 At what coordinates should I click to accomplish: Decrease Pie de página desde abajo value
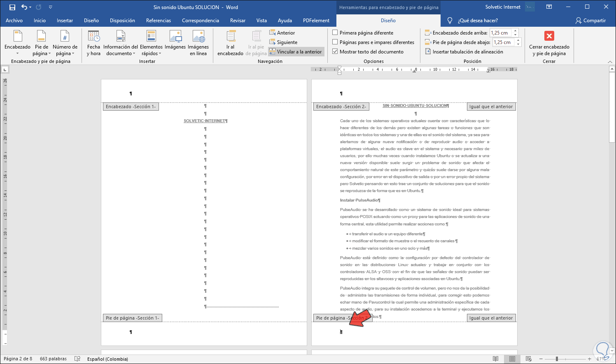[x=518, y=44]
